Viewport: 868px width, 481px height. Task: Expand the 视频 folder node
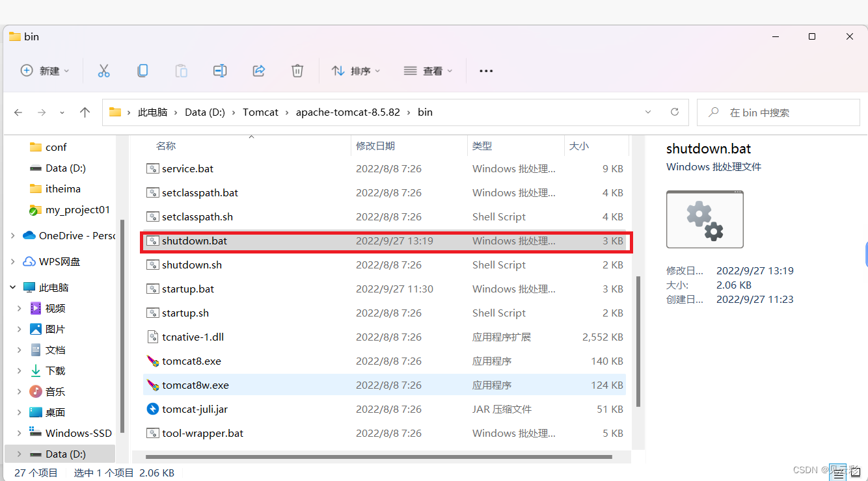(x=20, y=308)
